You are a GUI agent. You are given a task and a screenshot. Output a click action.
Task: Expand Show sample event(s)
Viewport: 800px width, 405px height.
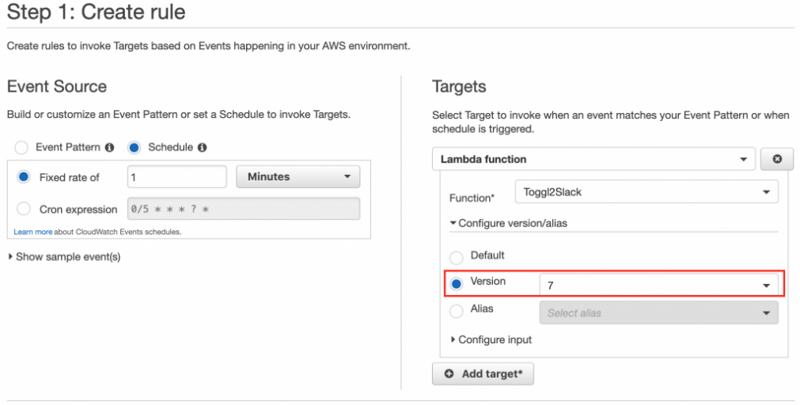coord(64,257)
